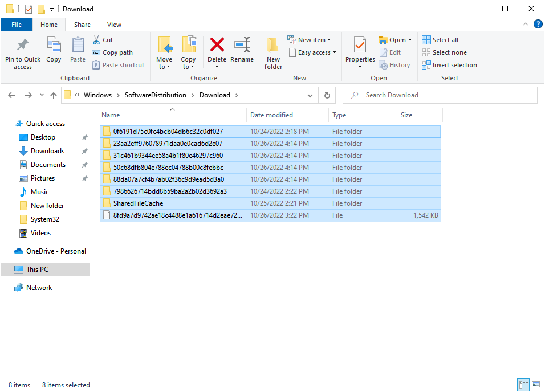Open the Help question mark icon

(x=538, y=24)
